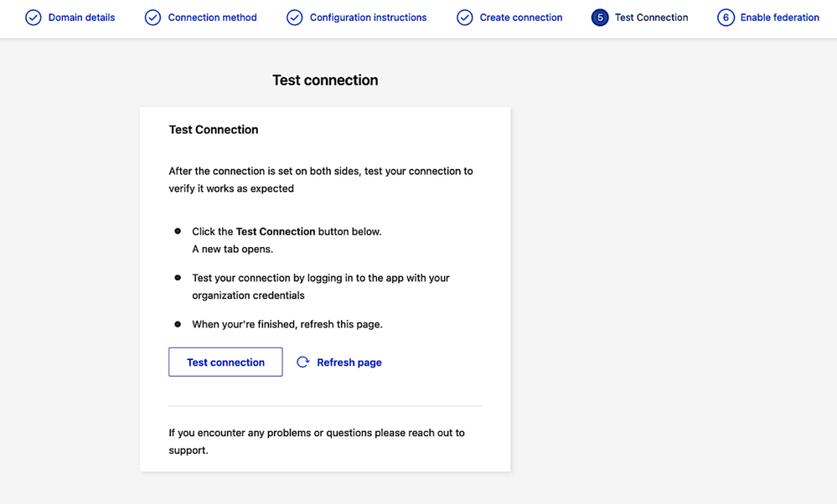Image resolution: width=837 pixels, height=504 pixels.
Task: Select the Test Connection step label
Action: coord(651,18)
